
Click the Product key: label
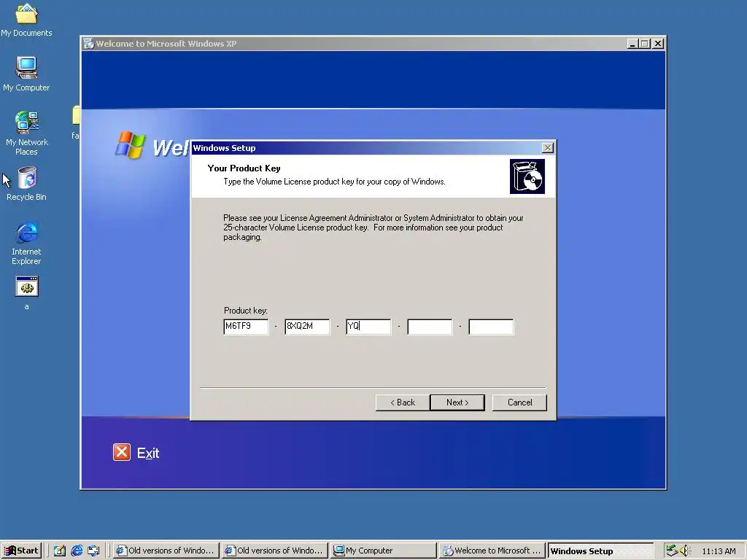click(x=246, y=311)
